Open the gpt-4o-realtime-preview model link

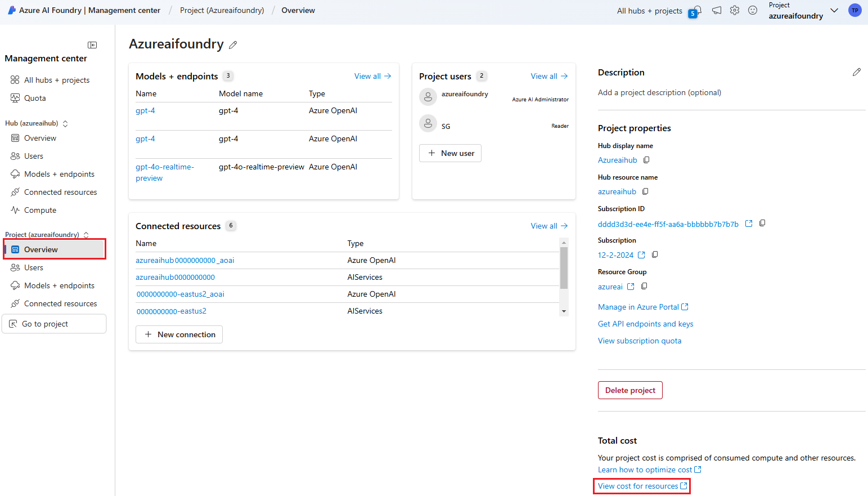[x=165, y=172]
